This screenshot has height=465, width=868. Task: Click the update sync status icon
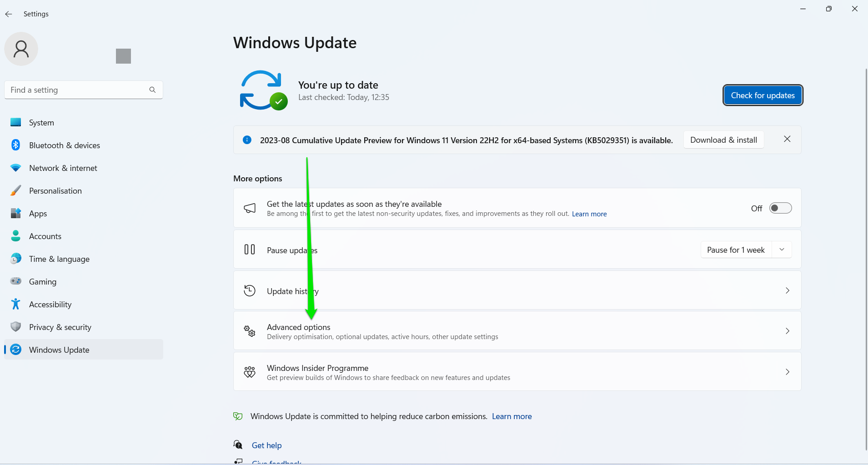(264, 90)
